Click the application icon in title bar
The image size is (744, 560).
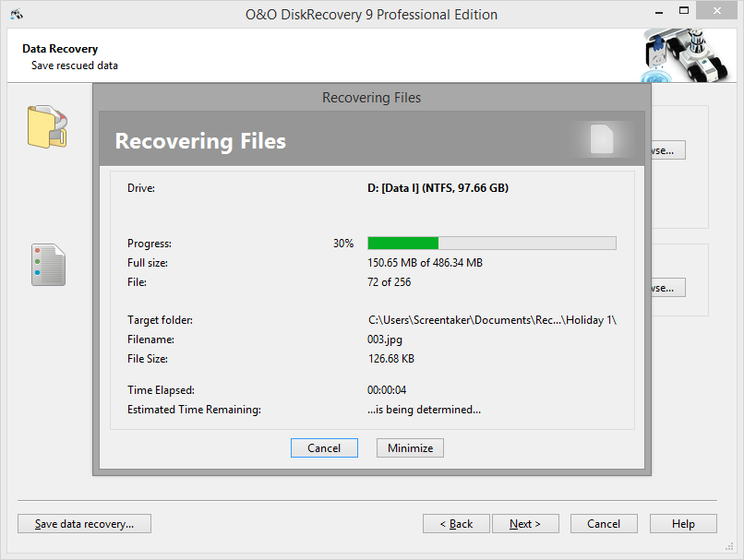17,14
